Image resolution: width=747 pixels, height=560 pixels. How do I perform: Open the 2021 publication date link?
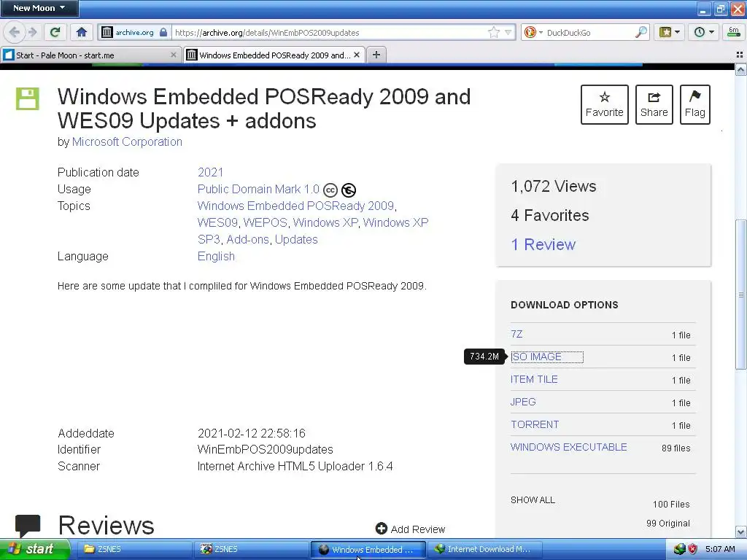[211, 172]
